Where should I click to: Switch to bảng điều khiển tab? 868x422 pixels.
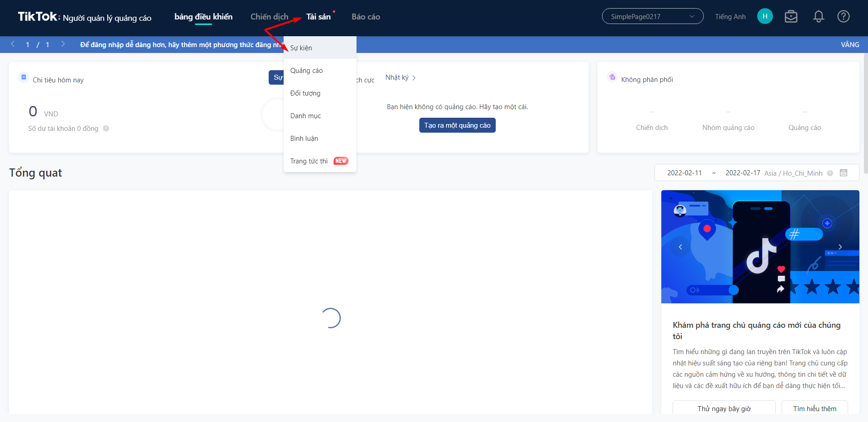204,17
